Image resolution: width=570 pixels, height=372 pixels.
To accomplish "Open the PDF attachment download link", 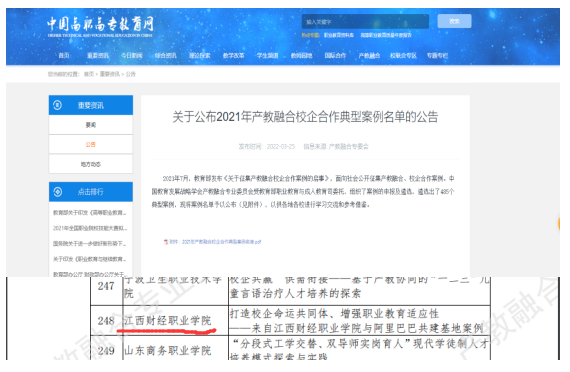I will point(215,241).
